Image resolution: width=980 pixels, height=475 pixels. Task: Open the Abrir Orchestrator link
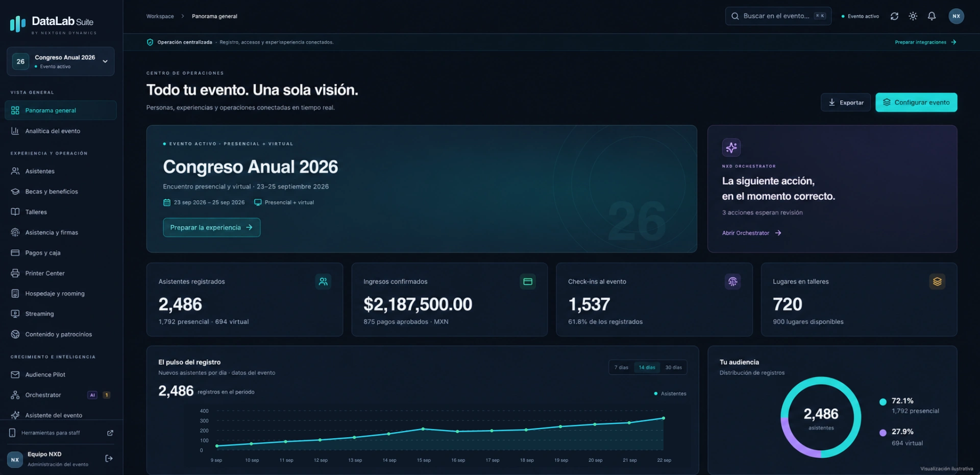point(751,233)
